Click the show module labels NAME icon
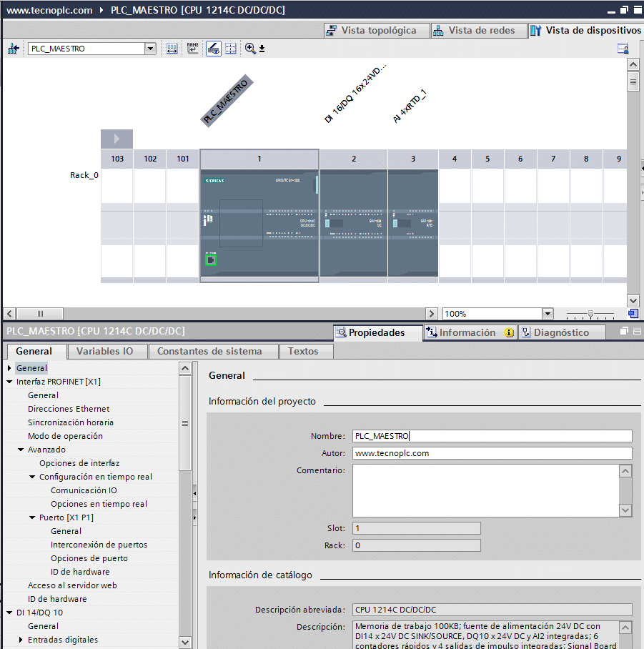 tap(192, 49)
